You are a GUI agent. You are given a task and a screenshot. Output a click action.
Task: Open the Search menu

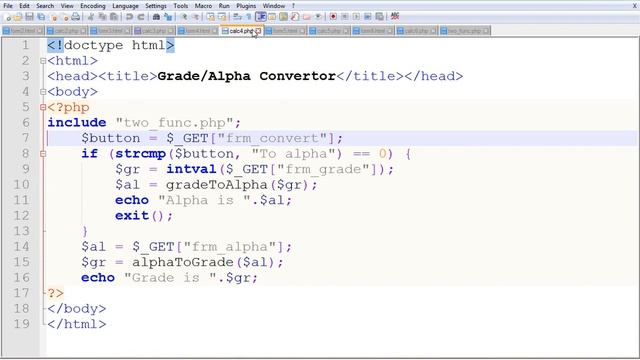45,6
